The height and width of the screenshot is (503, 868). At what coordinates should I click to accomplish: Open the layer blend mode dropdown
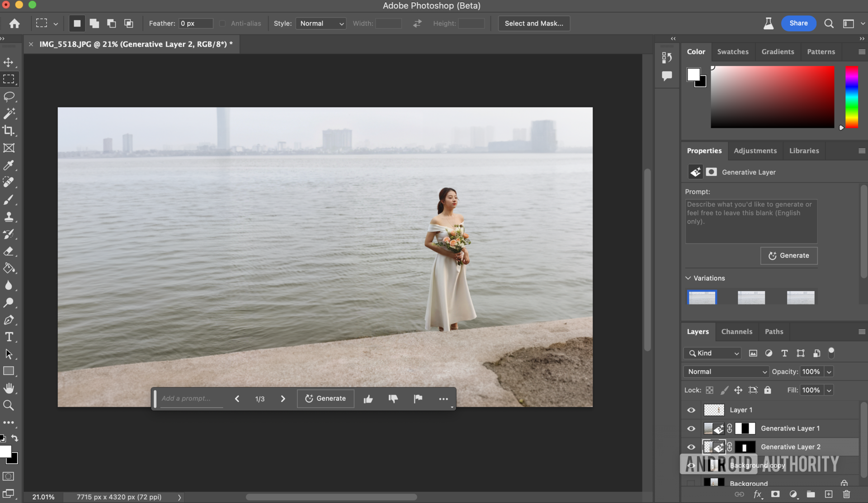pyautogui.click(x=726, y=371)
